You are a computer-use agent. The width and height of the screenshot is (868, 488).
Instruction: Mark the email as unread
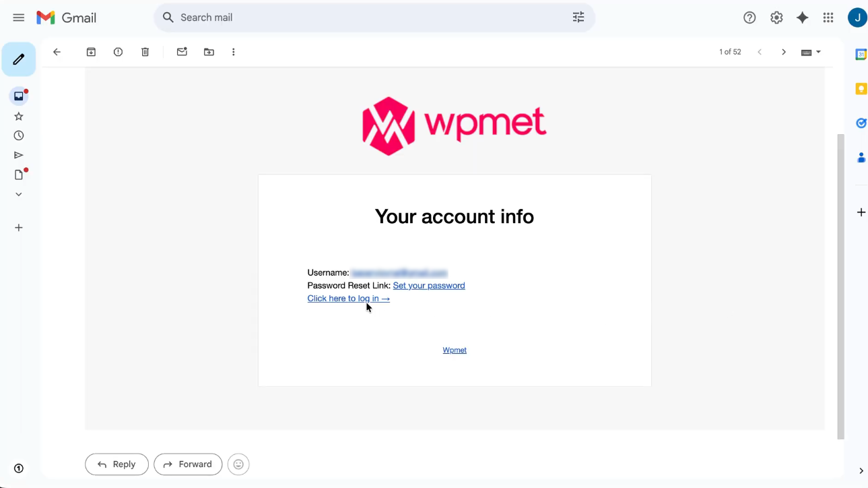(x=182, y=52)
